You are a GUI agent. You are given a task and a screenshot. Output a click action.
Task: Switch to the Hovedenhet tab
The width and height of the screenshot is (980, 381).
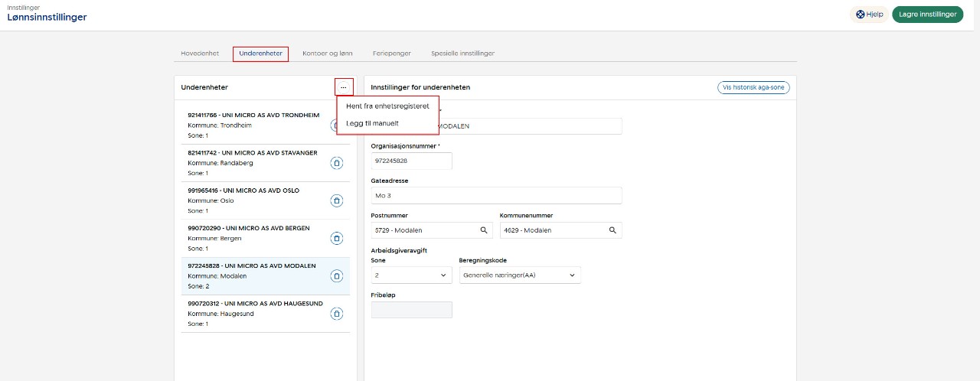[x=200, y=54]
